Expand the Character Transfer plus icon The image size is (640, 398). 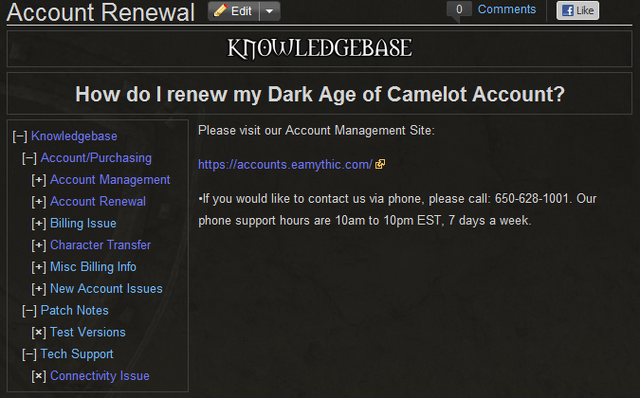pos(39,245)
